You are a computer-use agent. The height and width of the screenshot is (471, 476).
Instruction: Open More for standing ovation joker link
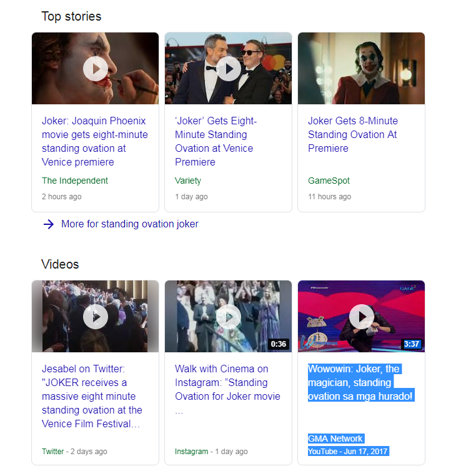click(130, 224)
